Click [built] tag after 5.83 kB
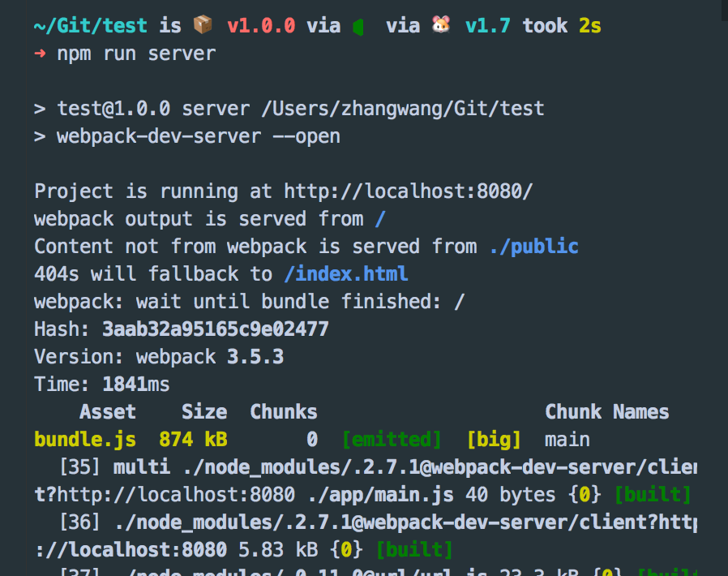This screenshot has height=576, width=728. pyautogui.click(x=414, y=550)
